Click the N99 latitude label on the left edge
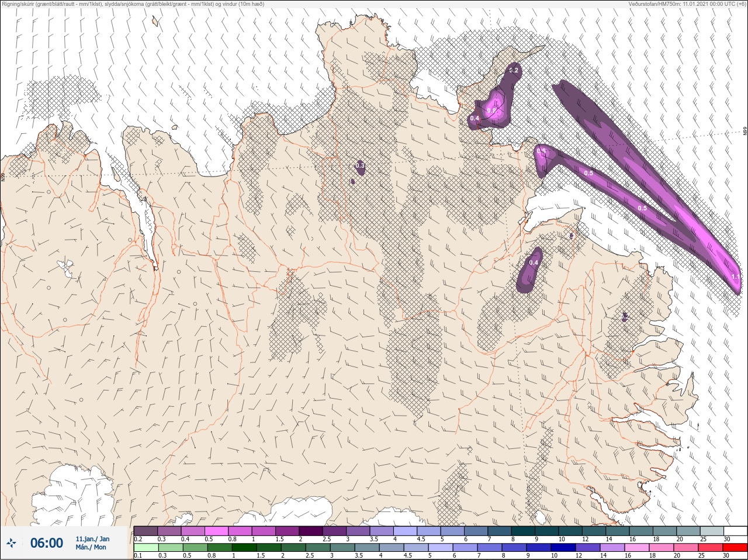748x560 pixels. pyautogui.click(x=3, y=176)
